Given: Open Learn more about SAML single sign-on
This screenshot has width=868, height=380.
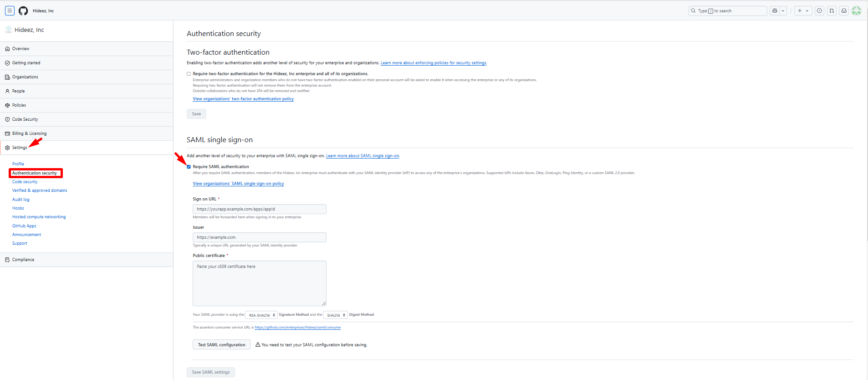Looking at the screenshot, I should point(362,156).
